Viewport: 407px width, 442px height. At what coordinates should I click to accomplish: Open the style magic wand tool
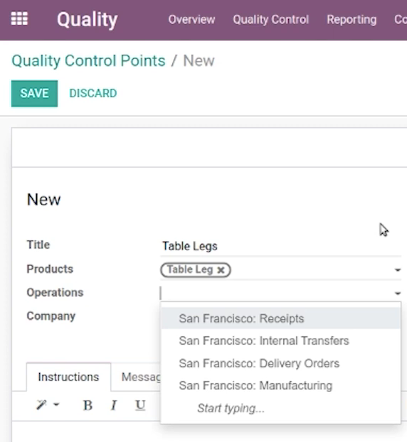pos(47,405)
